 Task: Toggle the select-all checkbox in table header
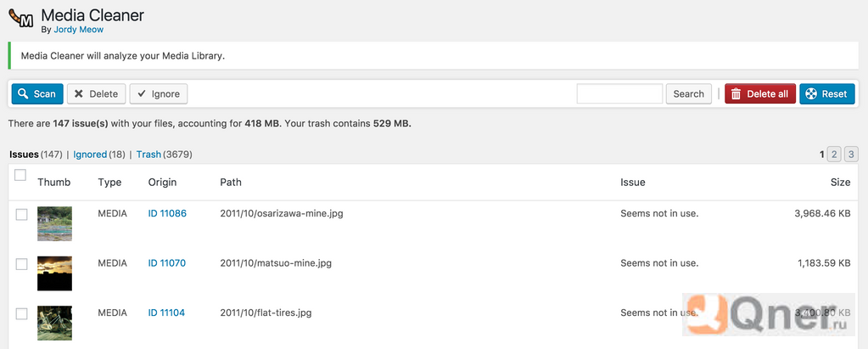click(x=20, y=175)
